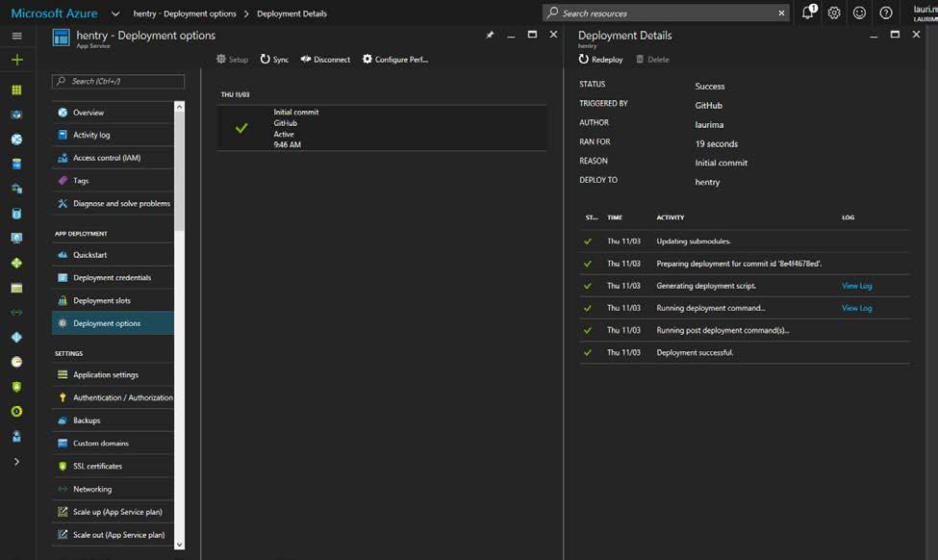This screenshot has height=560, width=938.
Task: Open Configure Performance toolbar option
Action: coord(395,60)
